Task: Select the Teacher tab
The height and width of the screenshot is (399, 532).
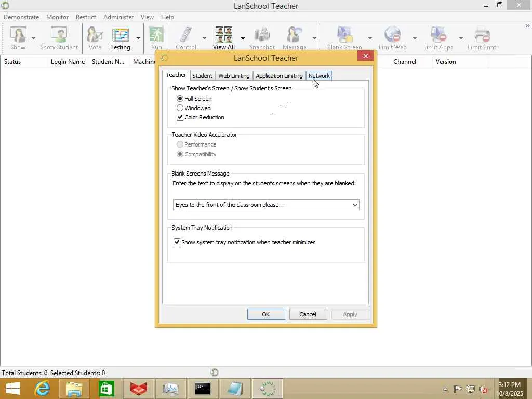Action: click(176, 75)
